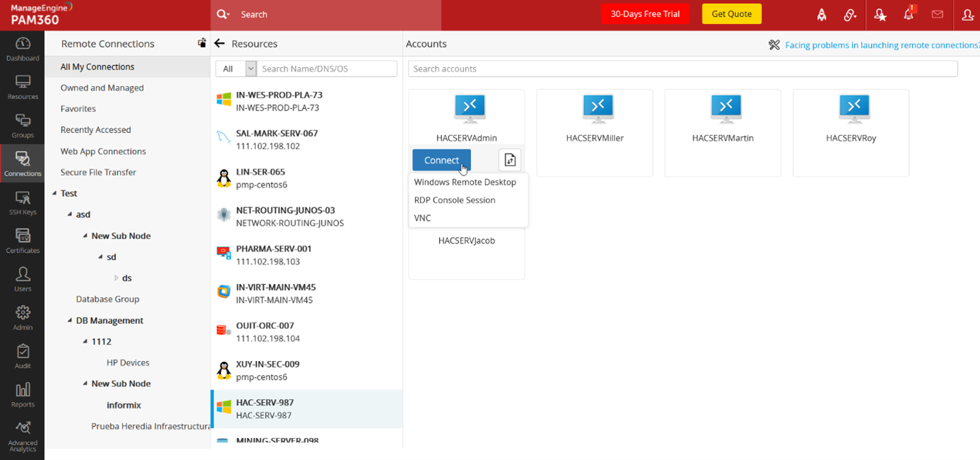980x460 pixels.
Task: Choose RDP Console Session option
Action: (x=455, y=200)
